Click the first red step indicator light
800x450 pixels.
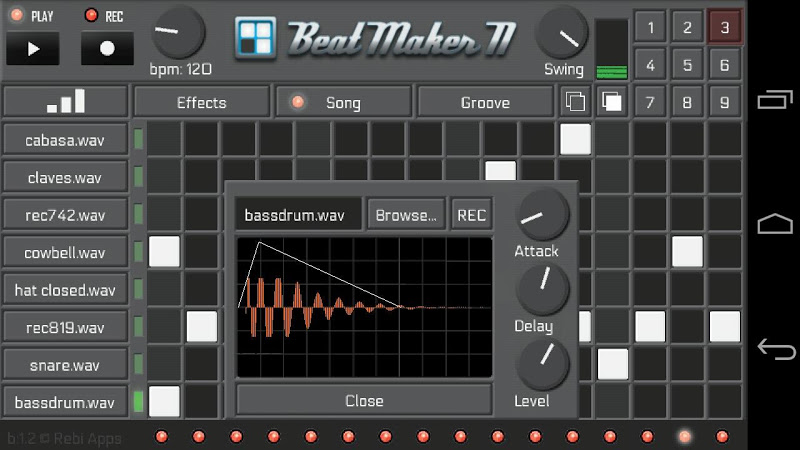click(x=161, y=437)
